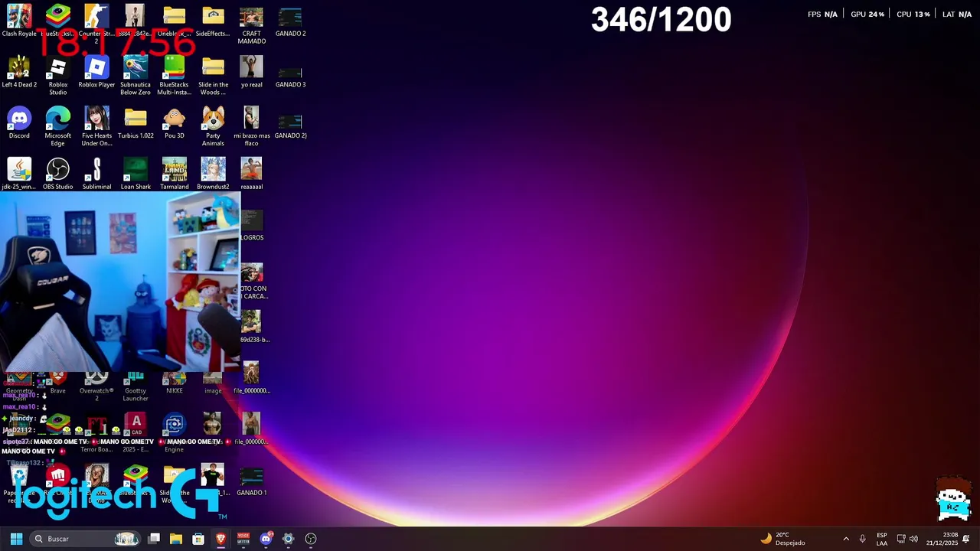The height and width of the screenshot is (551, 980).
Task: Open the Settings gear in the taskbar
Action: click(x=288, y=539)
